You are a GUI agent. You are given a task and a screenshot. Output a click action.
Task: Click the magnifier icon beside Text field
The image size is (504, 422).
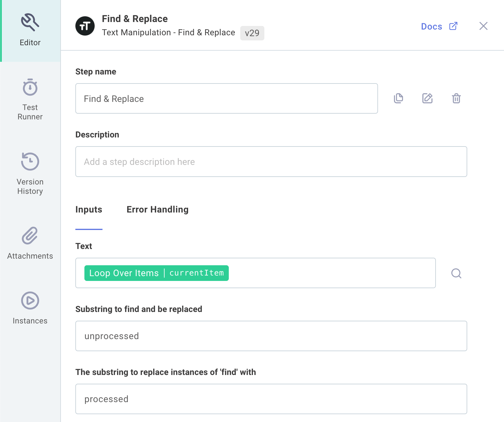[456, 273]
